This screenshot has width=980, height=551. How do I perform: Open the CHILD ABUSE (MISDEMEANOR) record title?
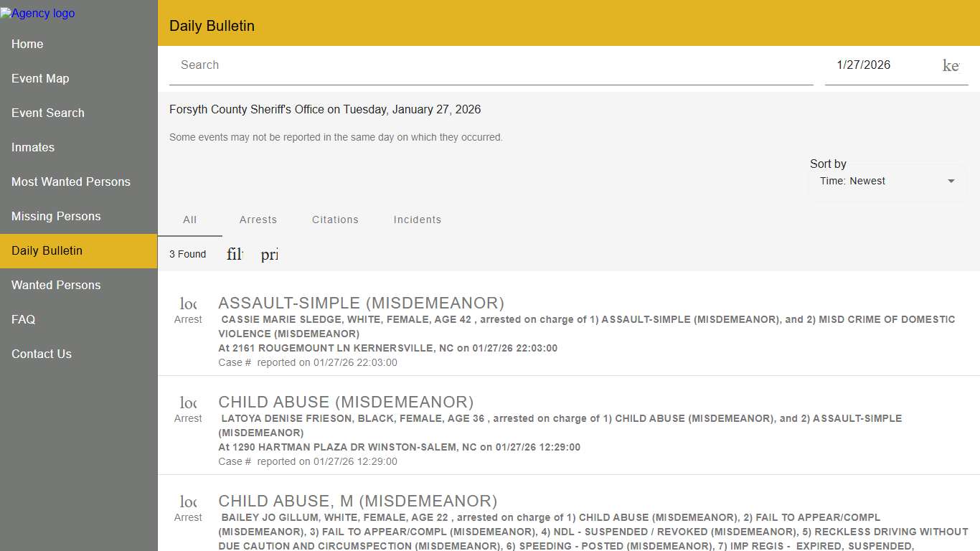346,402
